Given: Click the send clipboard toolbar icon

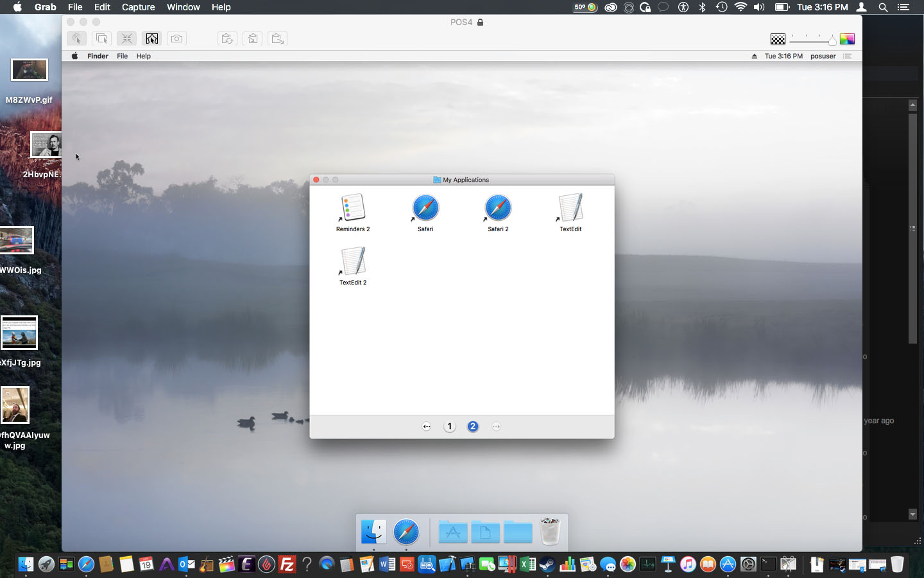Looking at the screenshot, I should pos(278,39).
